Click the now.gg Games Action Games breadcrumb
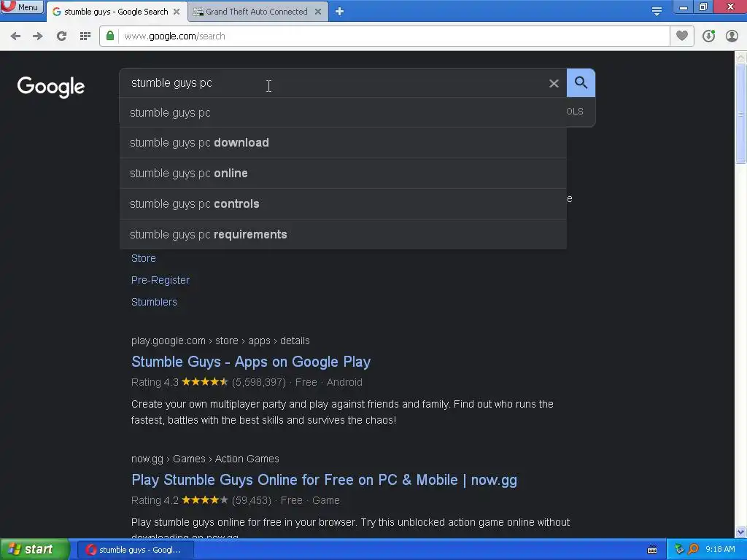Viewport: 747px width, 560px height. pyautogui.click(x=205, y=459)
